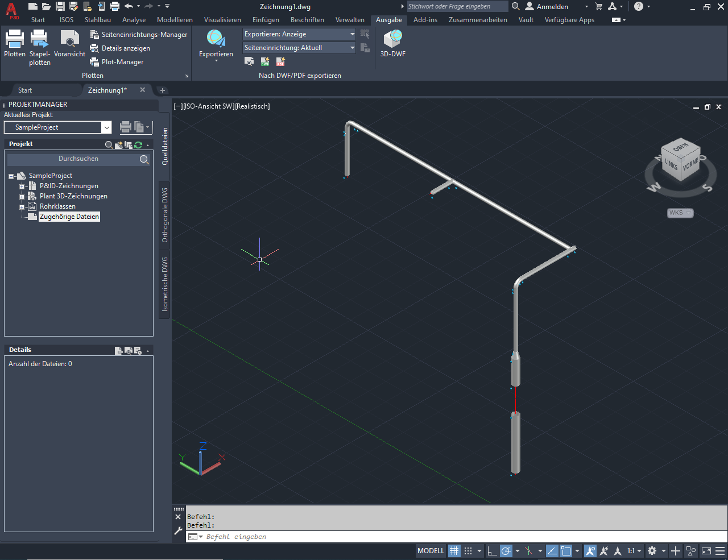The image size is (728, 560).
Task: Toggle annotation objects visibility icon
Action: [x=590, y=551]
